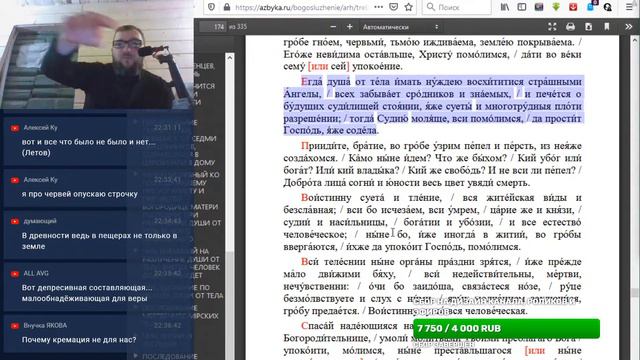The width and height of the screenshot is (640, 360).
Task: Print the PDF document
Action: coord(571,27)
